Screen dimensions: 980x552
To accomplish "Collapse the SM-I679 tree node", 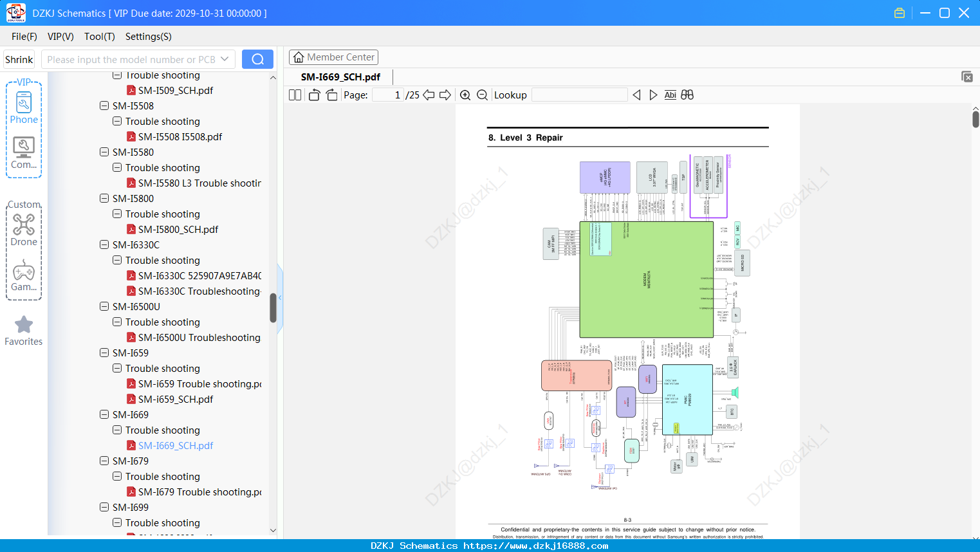I will pos(104,461).
